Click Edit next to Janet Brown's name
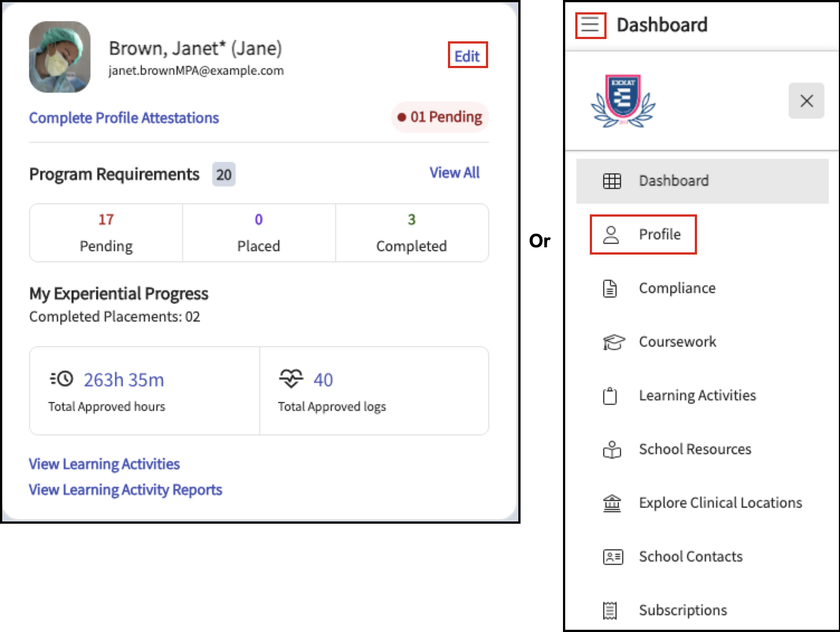This screenshot has height=632, width=840. click(467, 56)
